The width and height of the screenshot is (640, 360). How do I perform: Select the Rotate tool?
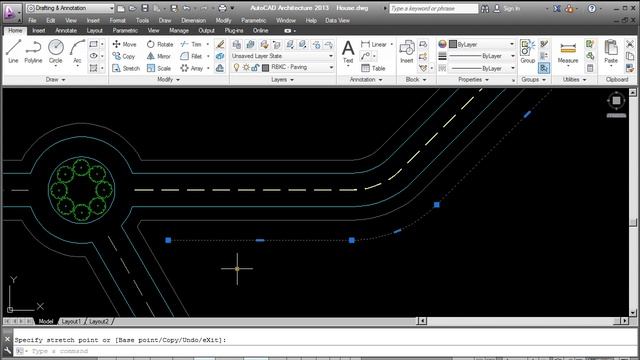point(160,44)
